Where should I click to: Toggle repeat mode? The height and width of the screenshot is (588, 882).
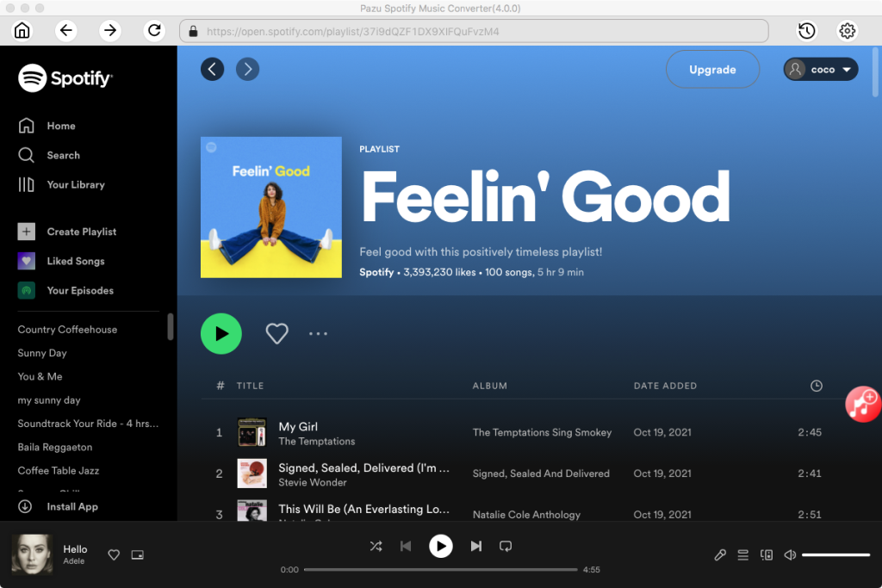pyautogui.click(x=506, y=546)
